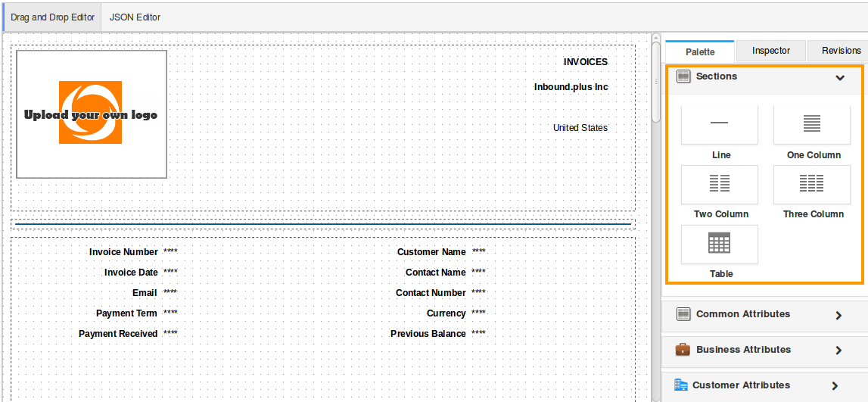This screenshot has width=868, height=402.
Task: Click the Common Attributes title text
Action: [743, 314]
